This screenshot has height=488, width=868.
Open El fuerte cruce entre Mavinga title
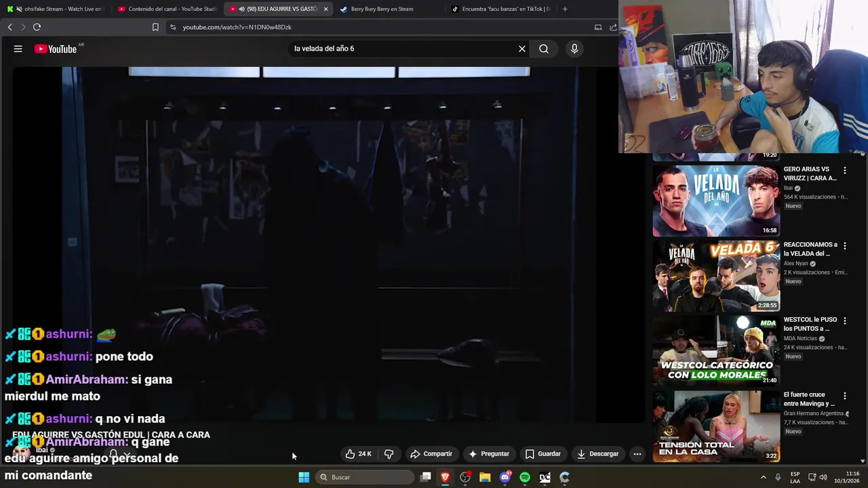[x=810, y=399]
